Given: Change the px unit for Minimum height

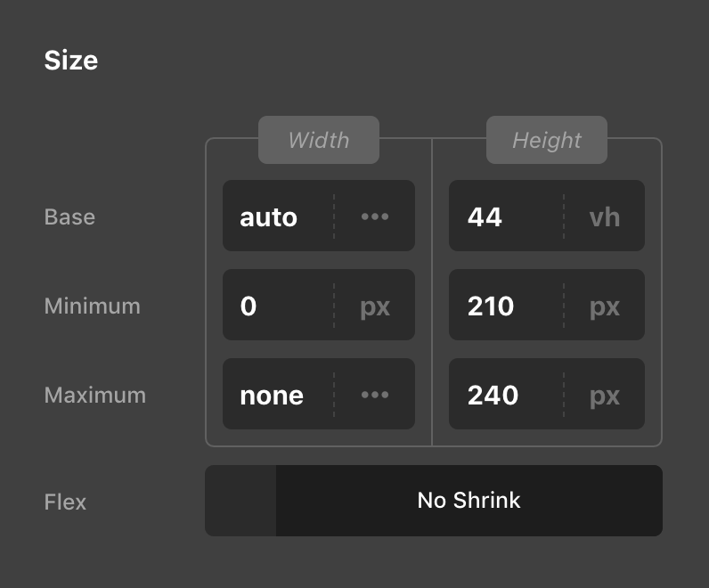Looking at the screenshot, I should (605, 306).
